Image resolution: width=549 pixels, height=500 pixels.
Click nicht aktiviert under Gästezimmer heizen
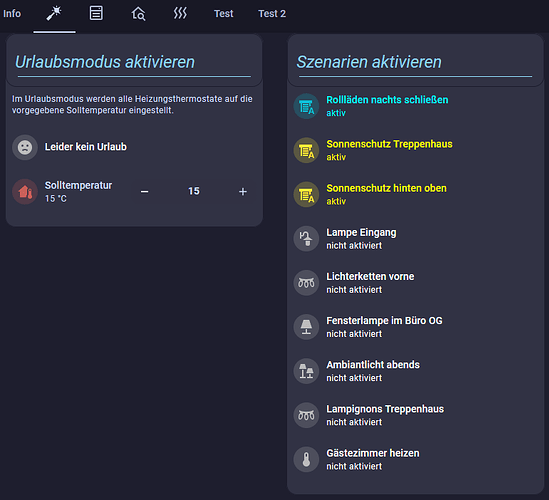point(354,466)
